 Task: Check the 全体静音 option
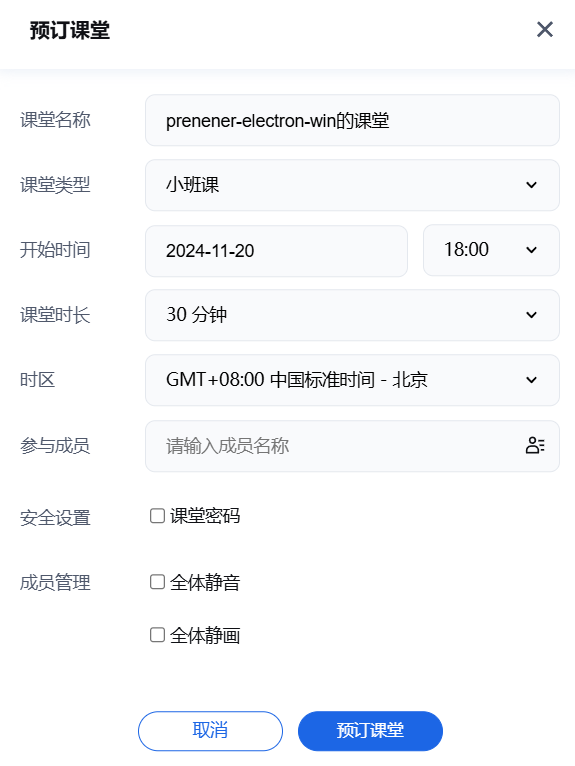[x=157, y=582]
